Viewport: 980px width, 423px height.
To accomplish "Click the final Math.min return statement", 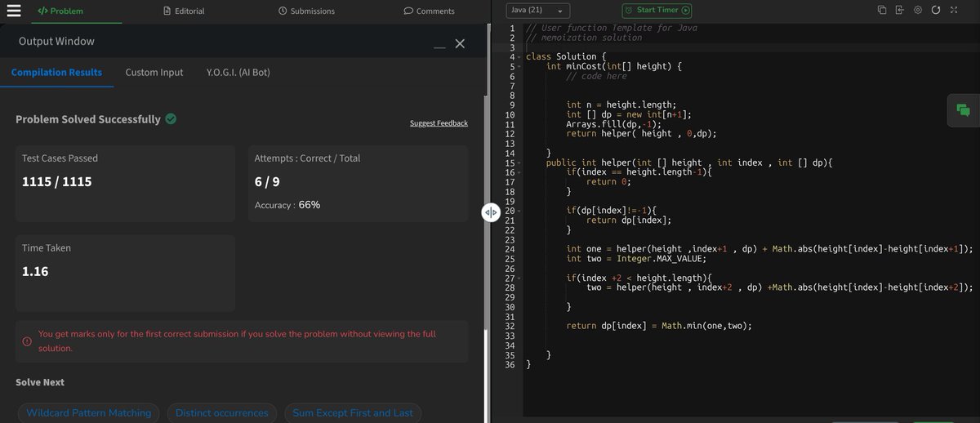I will [x=659, y=327].
